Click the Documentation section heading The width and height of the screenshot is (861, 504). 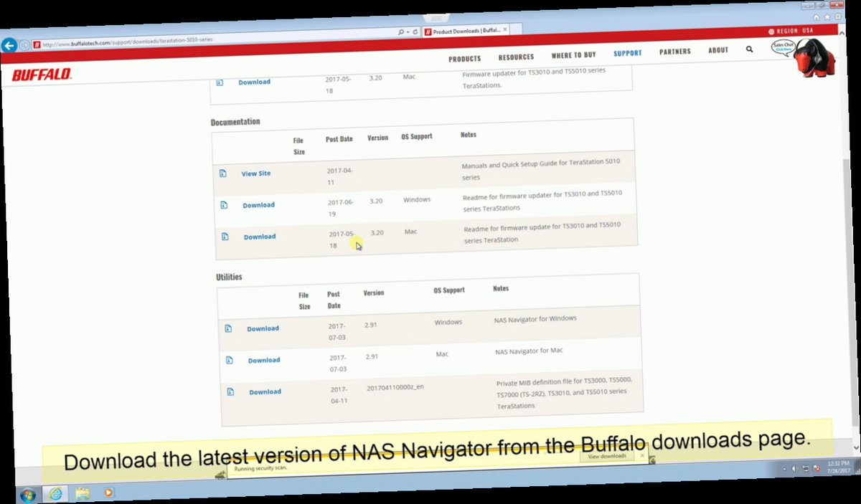coord(235,122)
